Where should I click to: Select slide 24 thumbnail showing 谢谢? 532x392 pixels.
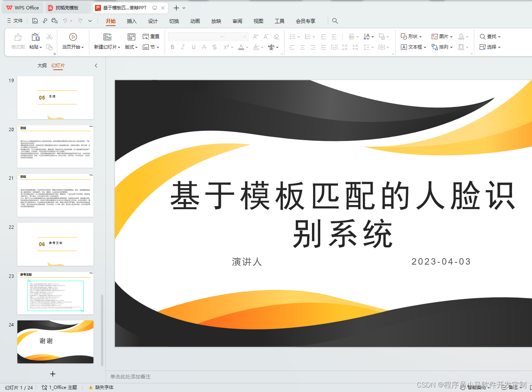[55, 341]
